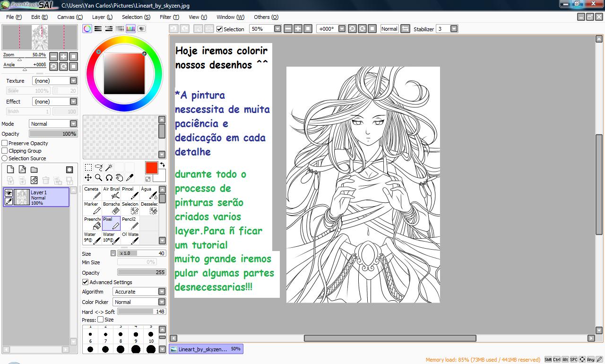The width and height of the screenshot is (605, 364).
Task: Open the brush size multiplier dropdown
Action: point(113,253)
